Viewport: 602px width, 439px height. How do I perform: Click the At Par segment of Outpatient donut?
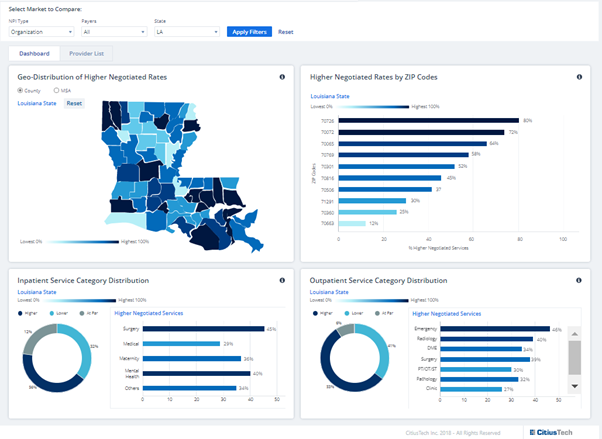(346, 329)
